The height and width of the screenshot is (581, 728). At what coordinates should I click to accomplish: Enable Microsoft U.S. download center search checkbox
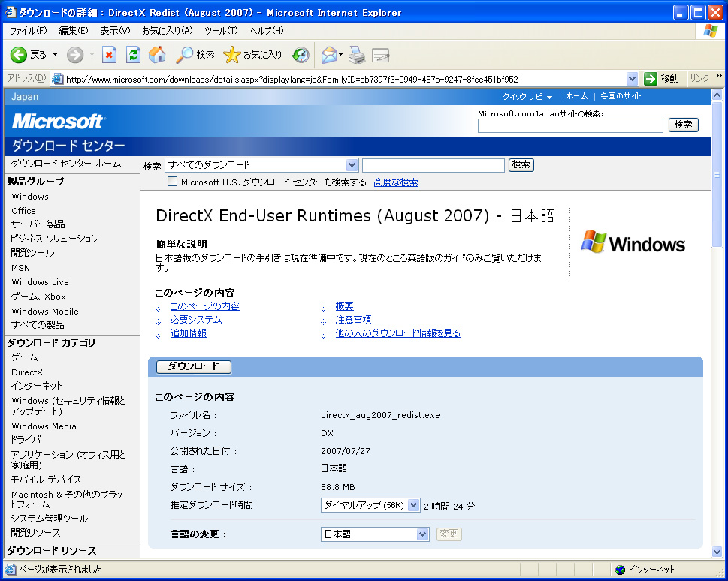(x=172, y=182)
